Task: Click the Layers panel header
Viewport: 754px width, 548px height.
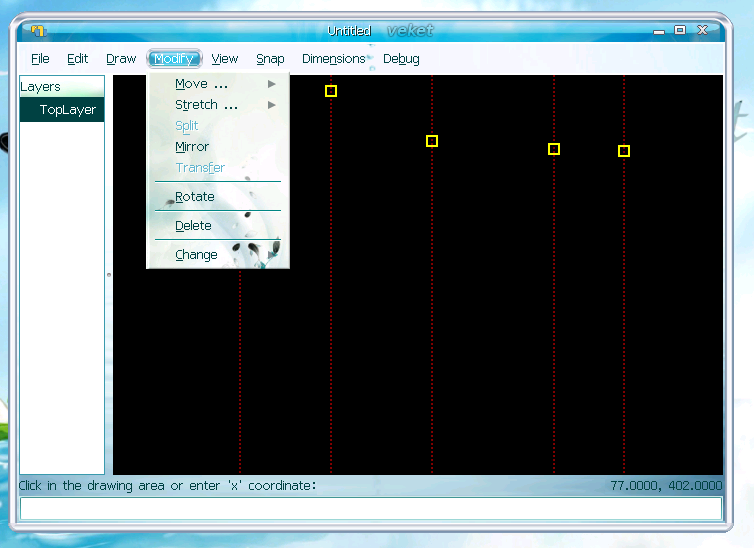Action: [62, 87]
